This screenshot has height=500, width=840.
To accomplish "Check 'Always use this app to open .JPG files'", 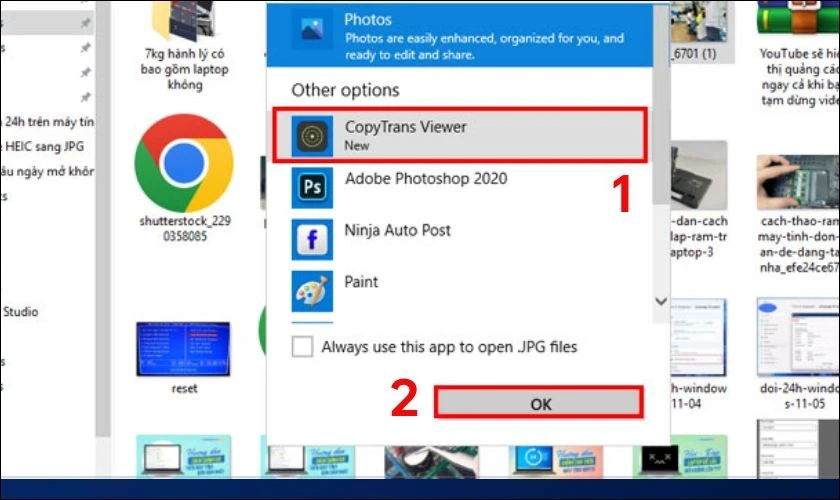I will click(x=302, y=346).
